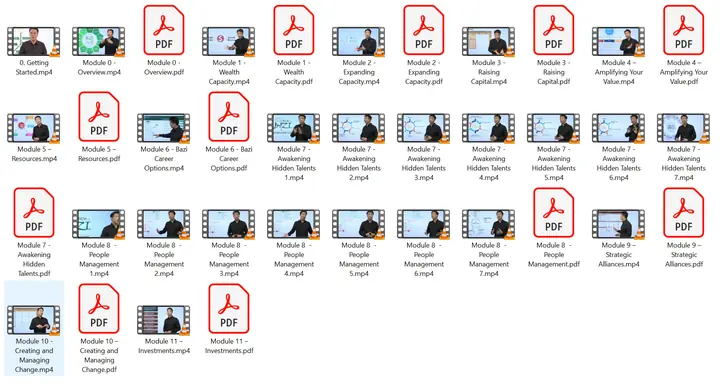Select People Management 4.mp4 video icon
This screenshot has height=384, width=720.
(x=294, y=224)
